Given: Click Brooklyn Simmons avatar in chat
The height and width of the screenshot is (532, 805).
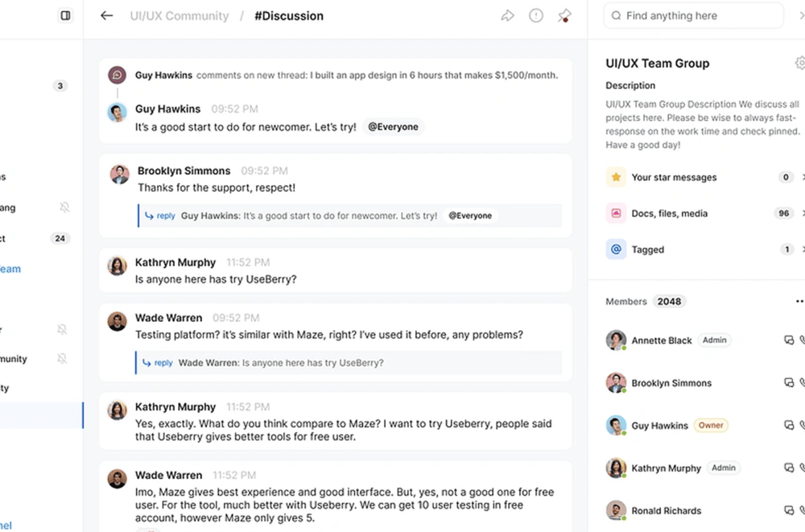Looking at the screenshot, I should click(120, 175).
